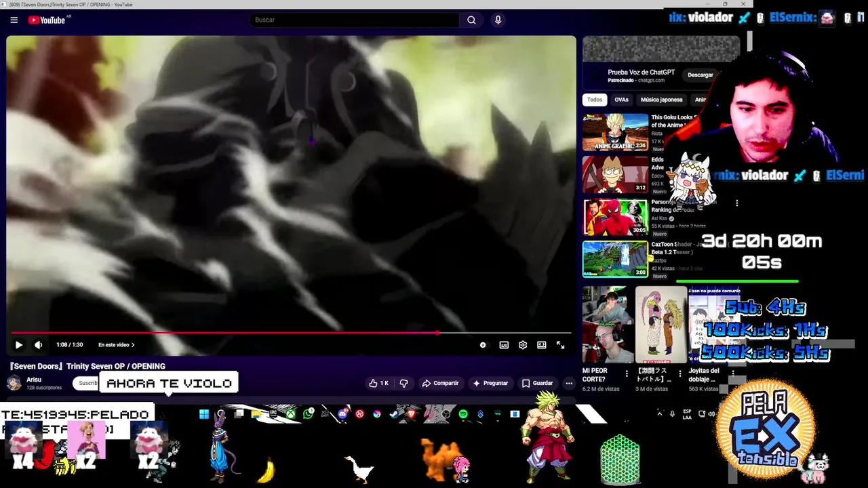Select the Todos filter chip

click(x=595, y=100)
